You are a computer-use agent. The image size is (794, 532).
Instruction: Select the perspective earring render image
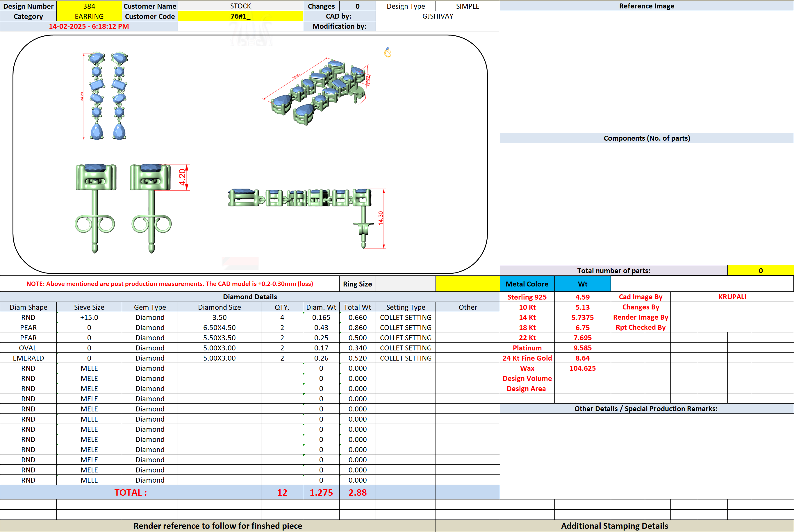[x=316, y=92]
